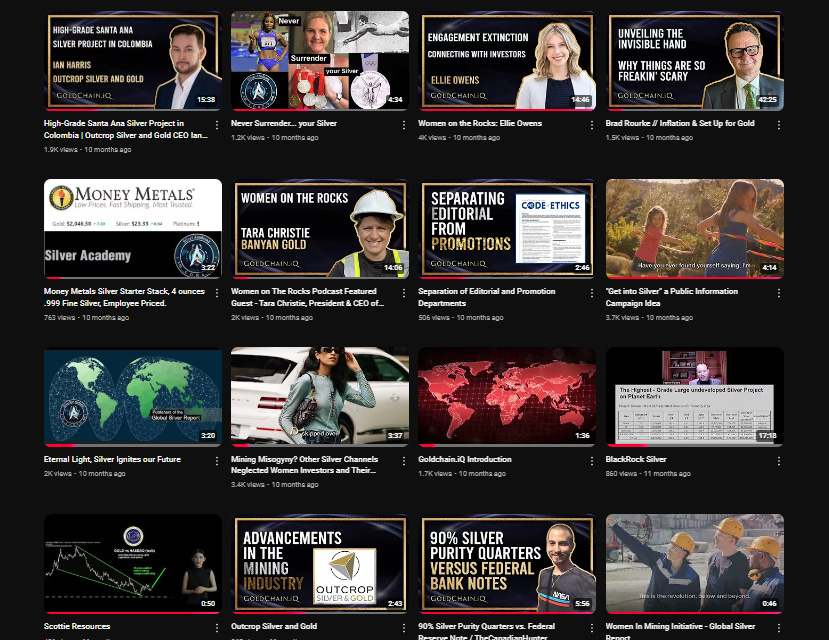Image resolution: width=829 pixels, height=640 pixels.
Task: Open title 90% Silver Purity Quarters vs. Federal
Action: coord(486,630)
